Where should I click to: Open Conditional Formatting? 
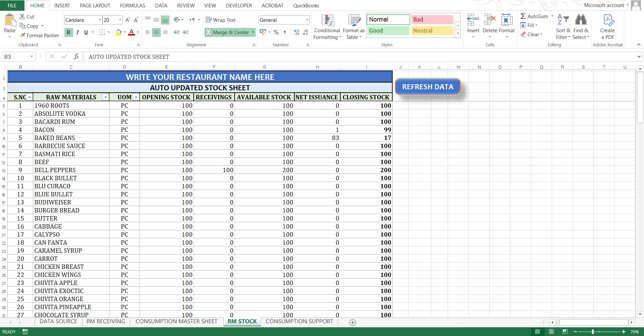[327, 27]
